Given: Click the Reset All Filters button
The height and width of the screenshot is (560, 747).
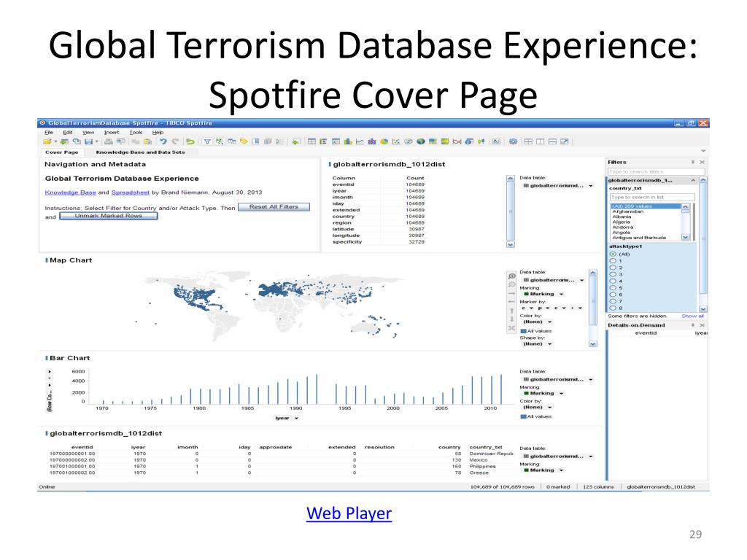Looking at the screenshot, I should point(274,206).
